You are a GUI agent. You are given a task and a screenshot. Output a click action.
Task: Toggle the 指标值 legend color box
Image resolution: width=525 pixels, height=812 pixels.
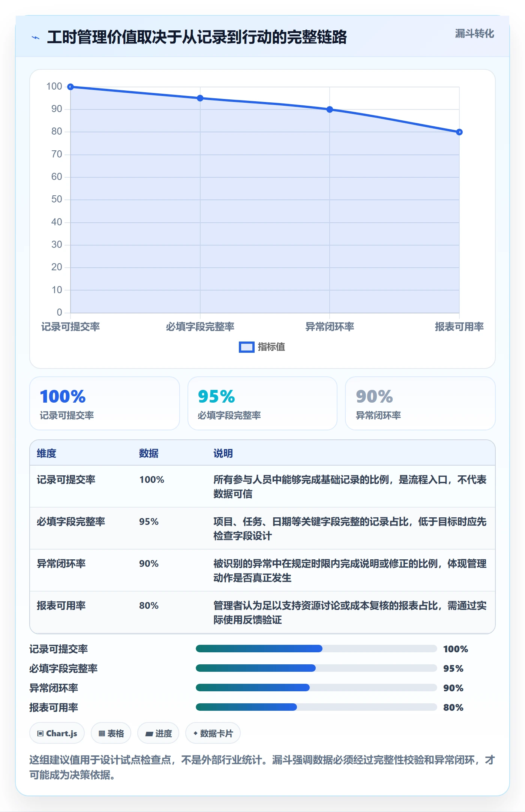(x=246, y=347)
